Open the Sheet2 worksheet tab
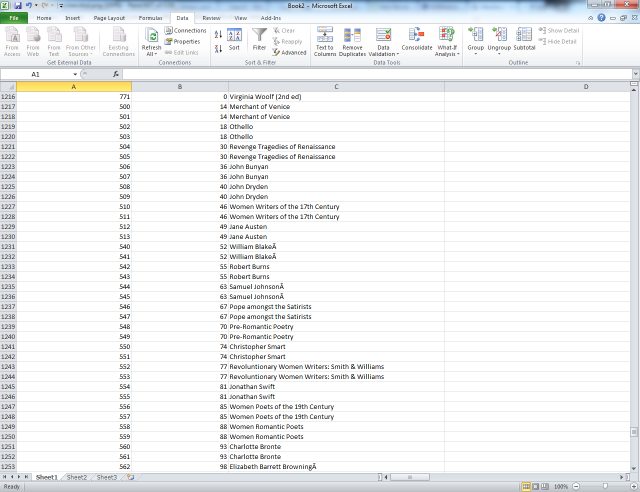This screenshot has width=640, height=492. pyautogui.click(x=77, y=478)
